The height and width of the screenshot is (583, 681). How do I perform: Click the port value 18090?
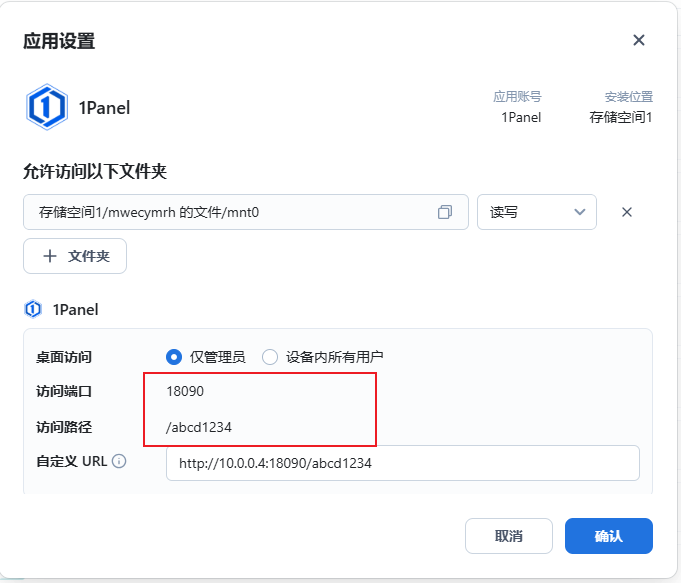point(185,391)
